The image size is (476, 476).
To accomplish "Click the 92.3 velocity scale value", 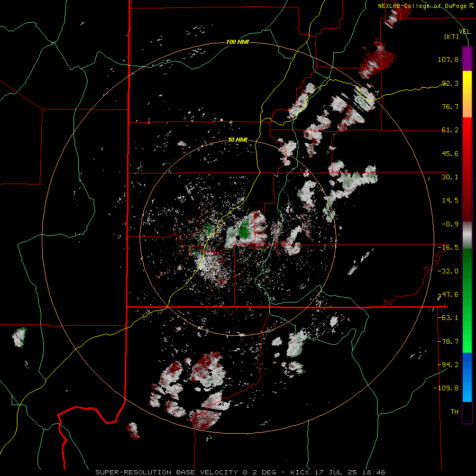I will pyautogui.click(x=450, y=83).
